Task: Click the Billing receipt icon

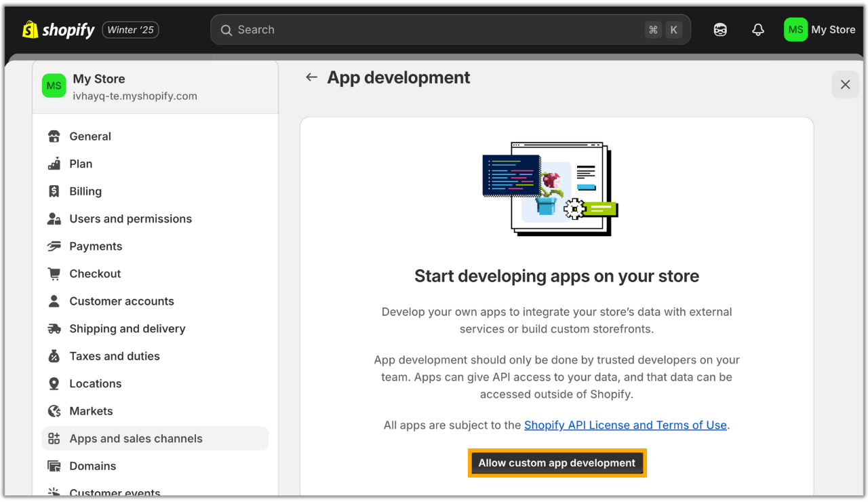Action: (54, 191)
